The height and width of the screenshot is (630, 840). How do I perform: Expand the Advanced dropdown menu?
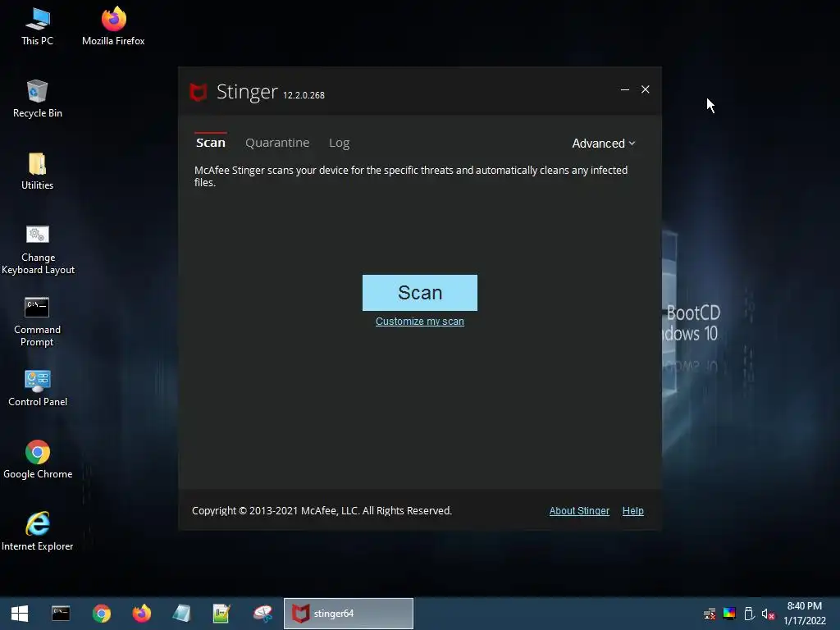click(x=603, y=143)
